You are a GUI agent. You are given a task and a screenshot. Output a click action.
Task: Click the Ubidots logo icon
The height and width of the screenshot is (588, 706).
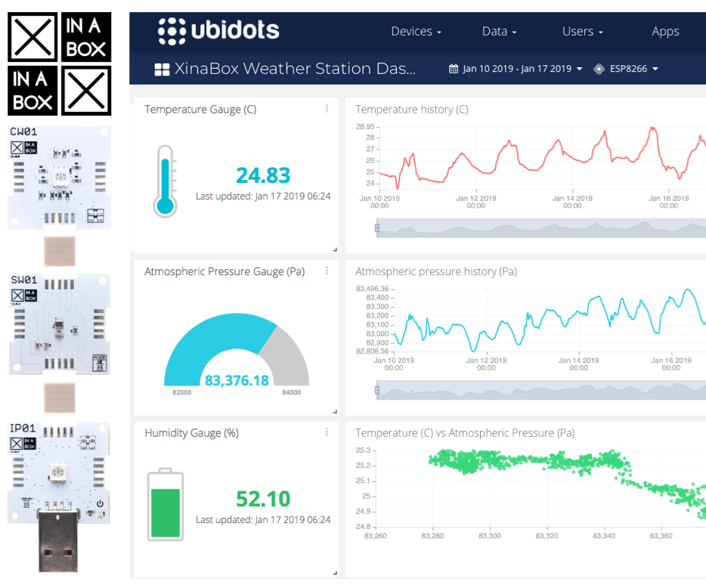click(172, 31)
